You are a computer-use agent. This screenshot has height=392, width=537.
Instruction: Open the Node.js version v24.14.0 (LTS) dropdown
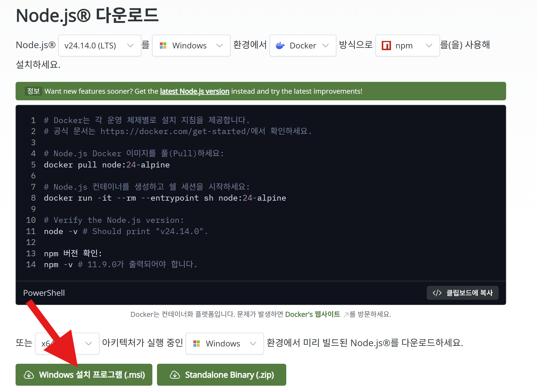click(x=100, y=46)
